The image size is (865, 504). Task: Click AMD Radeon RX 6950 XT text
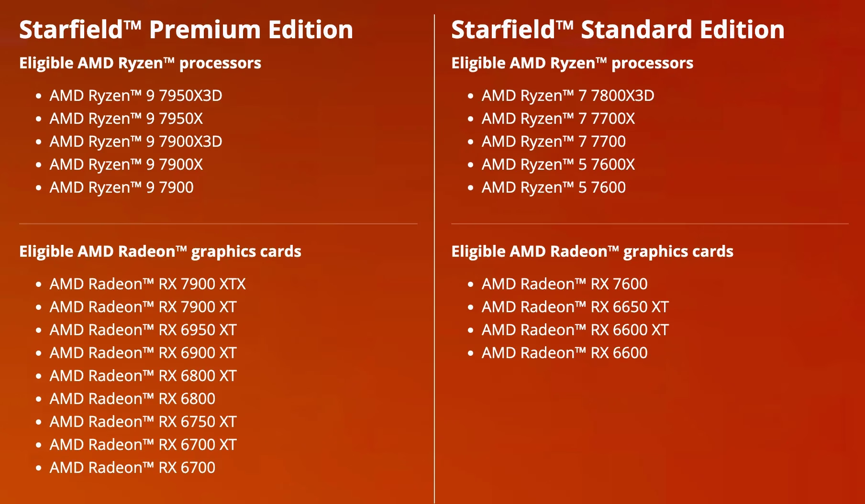(x=143, y=330)
